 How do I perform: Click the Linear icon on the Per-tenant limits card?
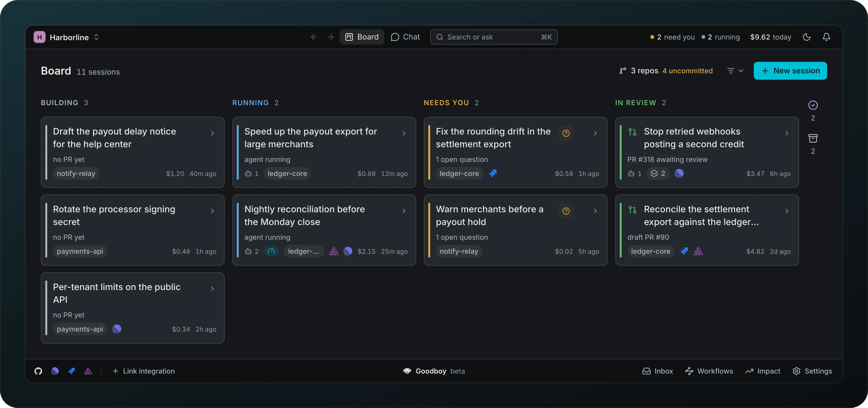(x=117, y=329)
